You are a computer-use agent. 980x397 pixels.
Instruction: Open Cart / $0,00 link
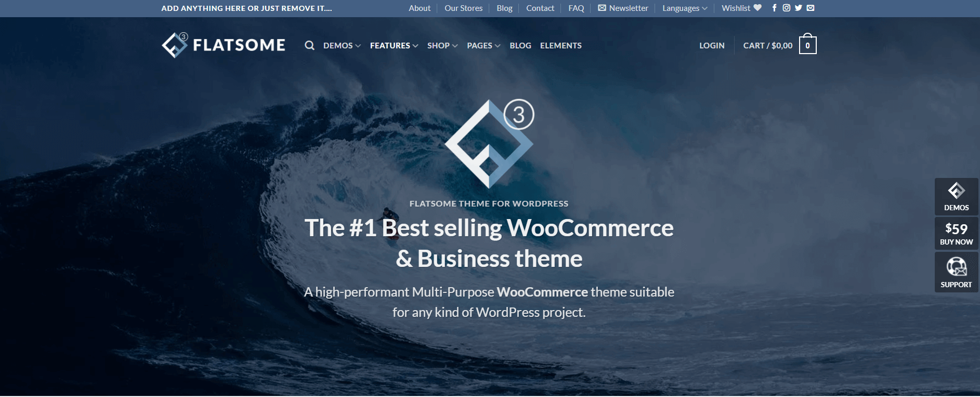tap(768, 45)
